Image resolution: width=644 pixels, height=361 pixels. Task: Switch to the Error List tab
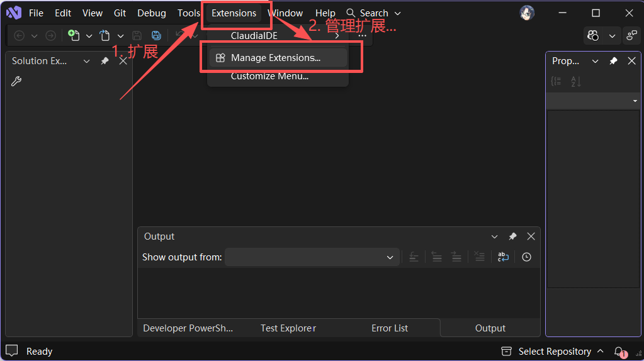(389, 328)
